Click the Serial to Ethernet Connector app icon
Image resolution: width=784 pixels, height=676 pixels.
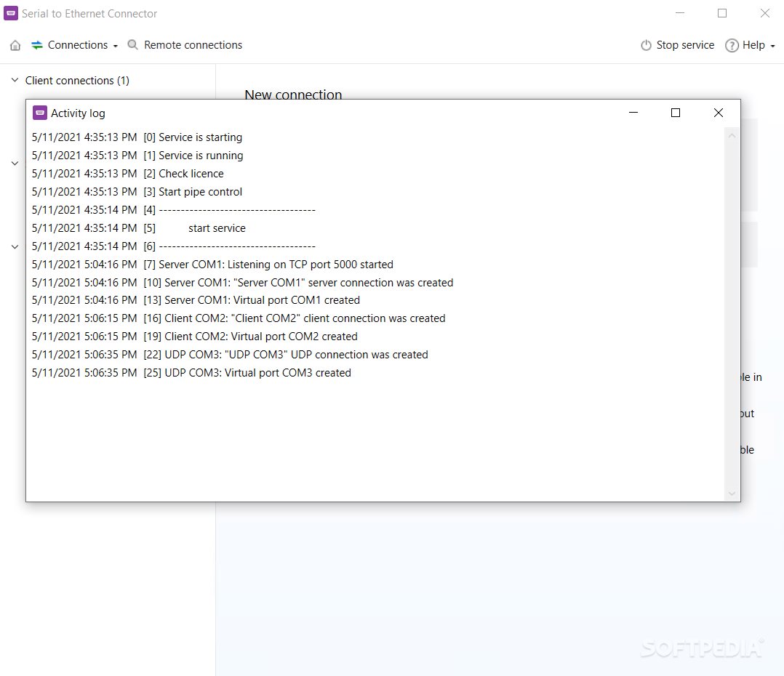click(10, 14)
